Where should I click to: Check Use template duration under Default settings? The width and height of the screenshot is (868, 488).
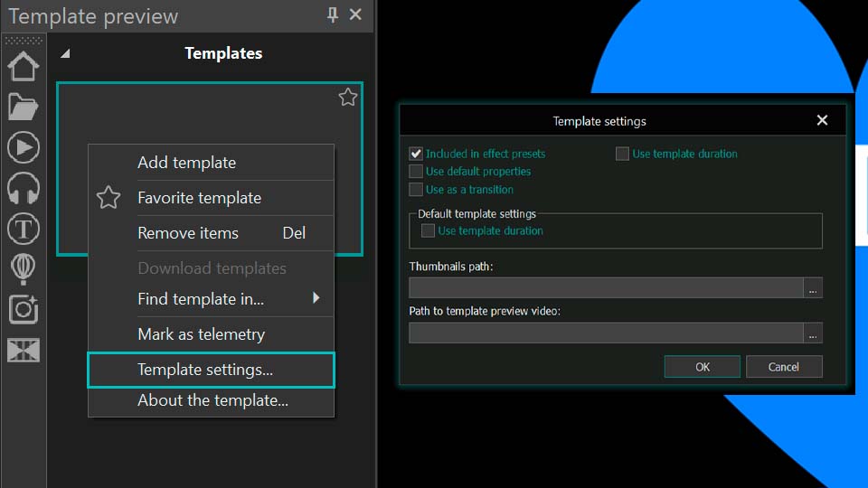[428, 230]
